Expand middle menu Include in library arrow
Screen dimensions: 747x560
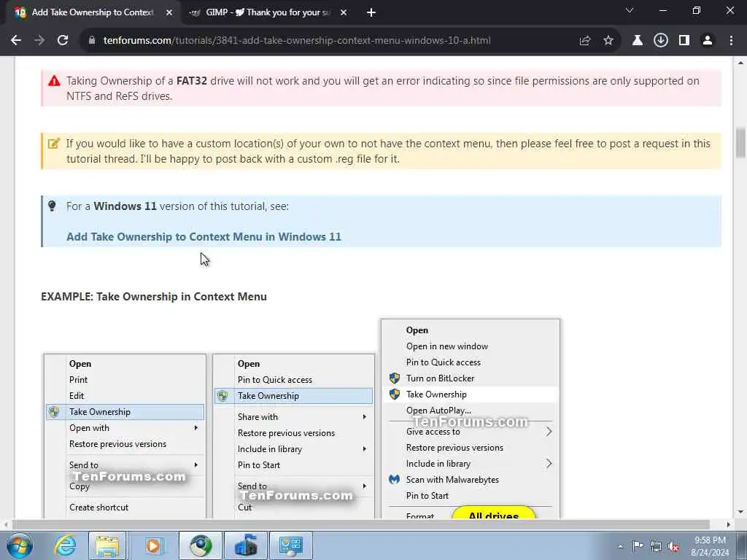pyautogui.click(x=365, y=448)
